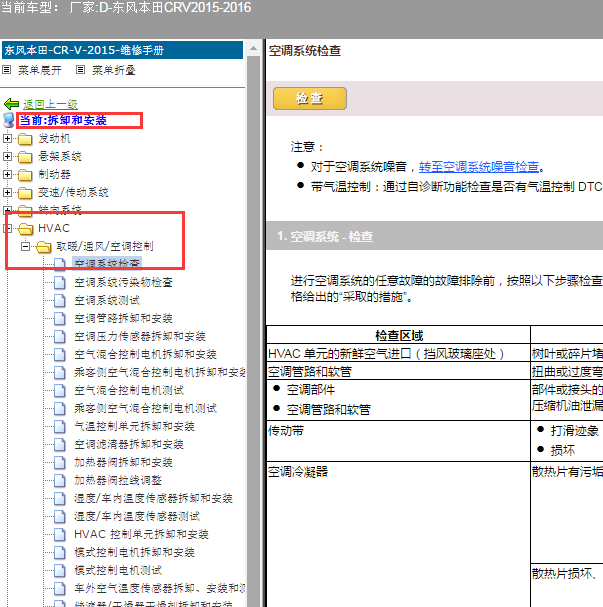603x607 pixels.
Task: Click document icon for 空调系统污染物检查
Action: 60,283
